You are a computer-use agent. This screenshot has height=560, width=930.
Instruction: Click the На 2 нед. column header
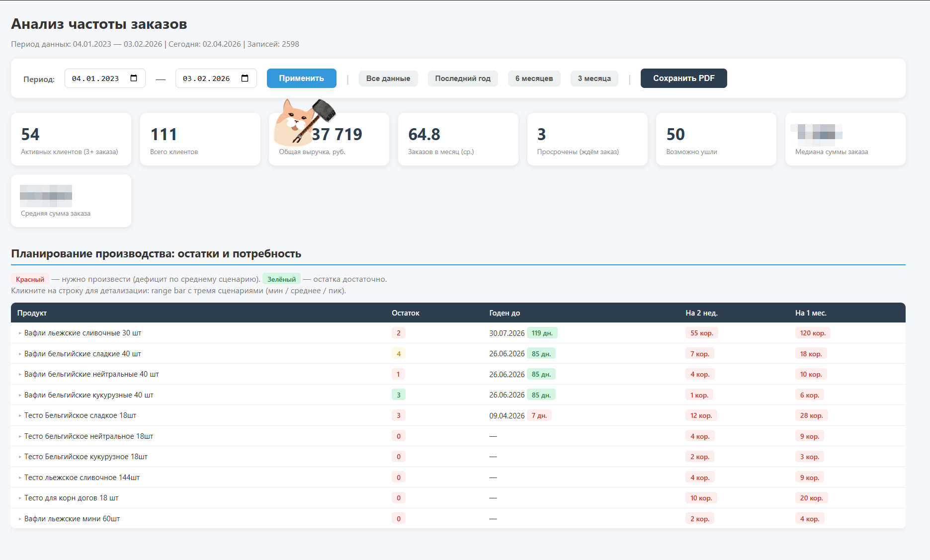point(701,313)
